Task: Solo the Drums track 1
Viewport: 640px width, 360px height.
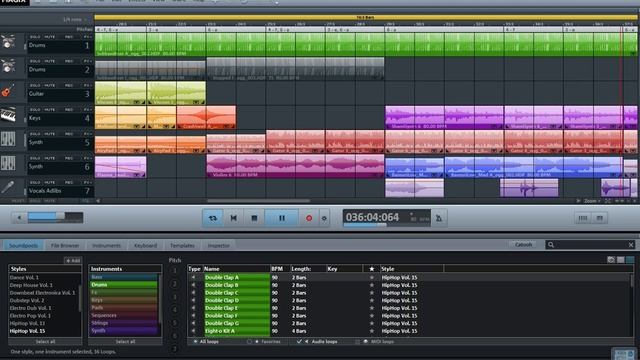Action: point(35,37)
